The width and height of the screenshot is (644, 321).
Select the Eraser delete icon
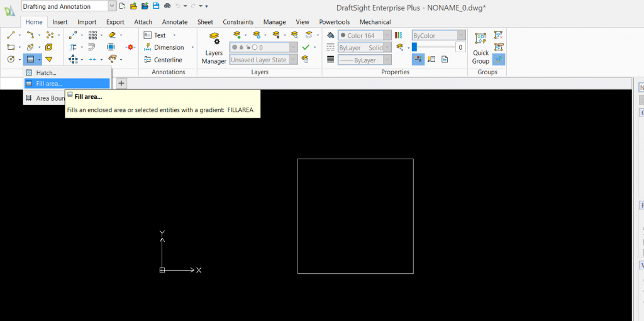pos(112,35)
